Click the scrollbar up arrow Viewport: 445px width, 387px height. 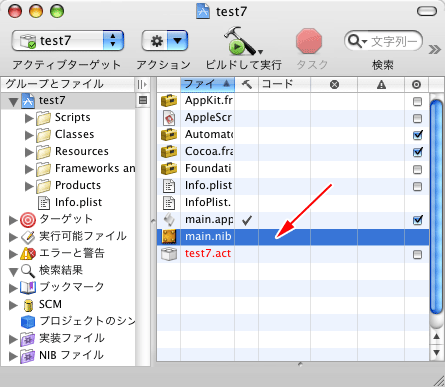coord(436,337)
